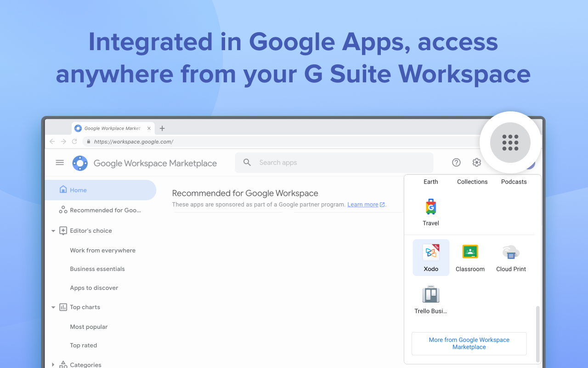This screenshot has width=588, height=368.
Task: Click the browser reload button
Action: [74, 142]
